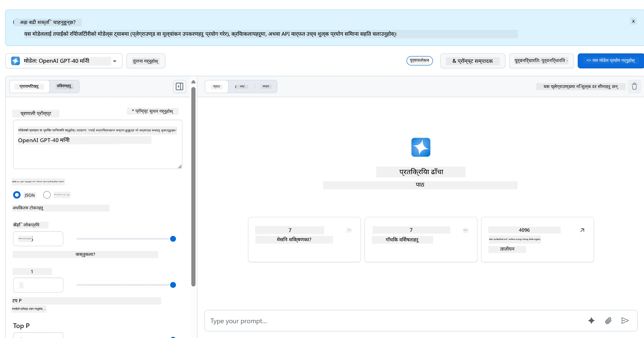The image size is (644, 338).
Task: Click the प्रणाली प्रॉम्प्ट label text
Action: 36,113
